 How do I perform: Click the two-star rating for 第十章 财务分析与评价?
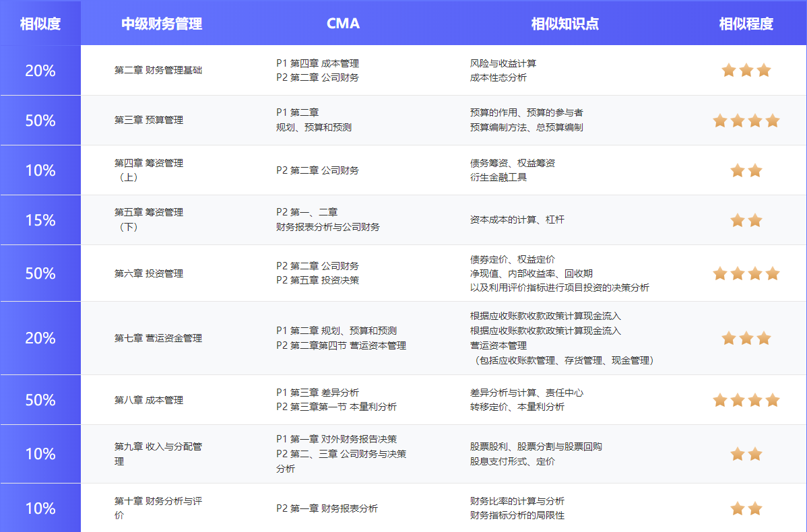(746, 508)
